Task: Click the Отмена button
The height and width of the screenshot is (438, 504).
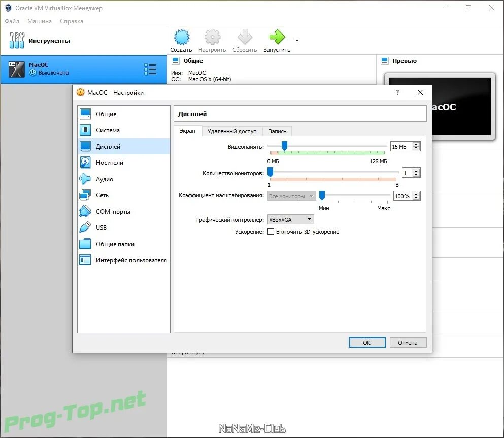Action: pyautogui.click(x=408, y=342)
